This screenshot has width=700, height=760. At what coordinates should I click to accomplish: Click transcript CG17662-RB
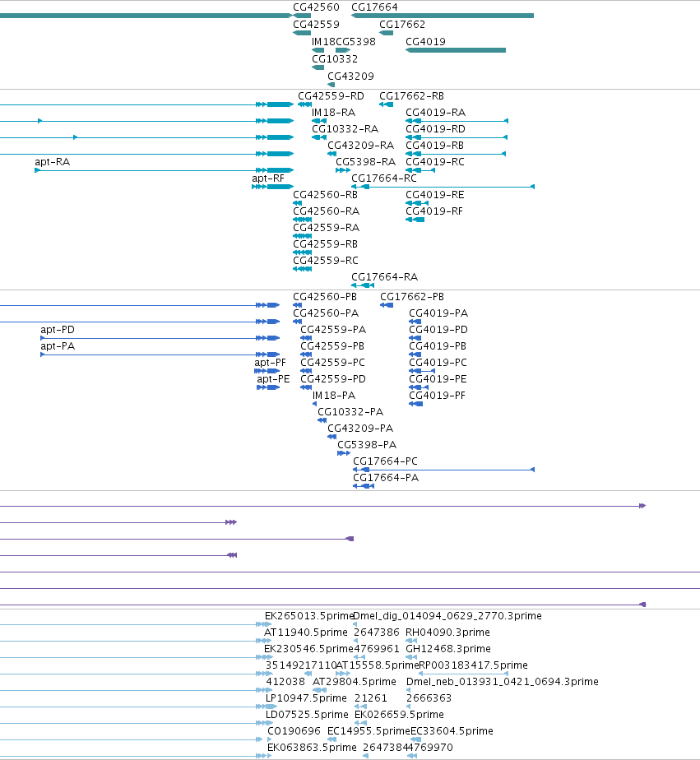(x=411, y=96)
